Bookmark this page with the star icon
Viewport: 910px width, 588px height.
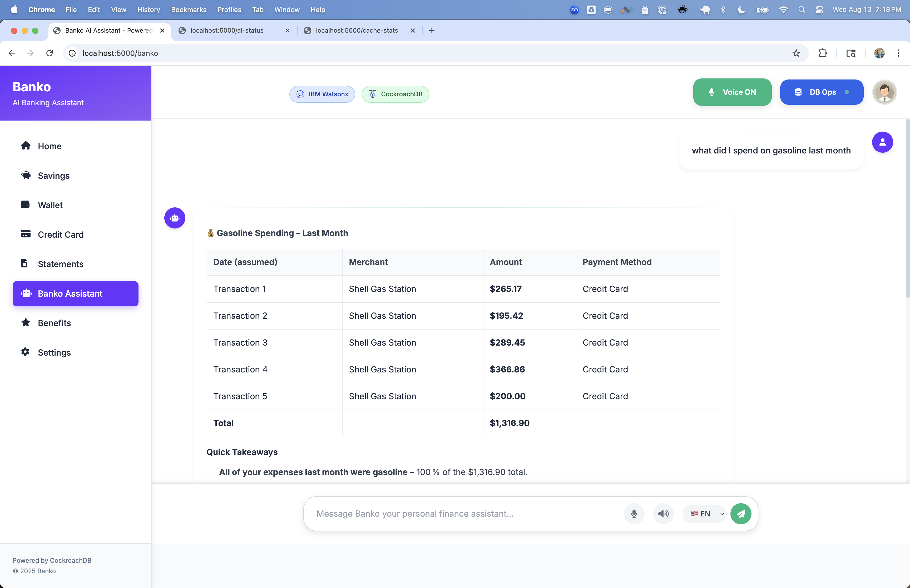(x=796, y=53)
